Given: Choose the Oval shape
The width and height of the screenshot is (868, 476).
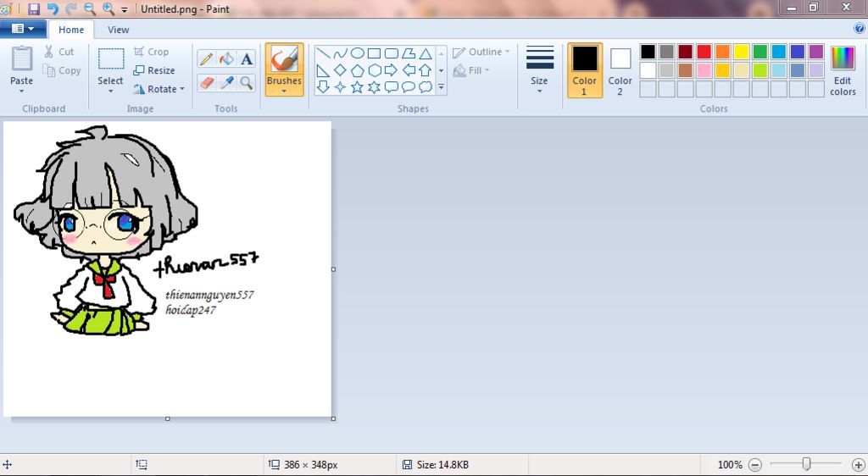Looking at the screenshot, I should point(358,53).
